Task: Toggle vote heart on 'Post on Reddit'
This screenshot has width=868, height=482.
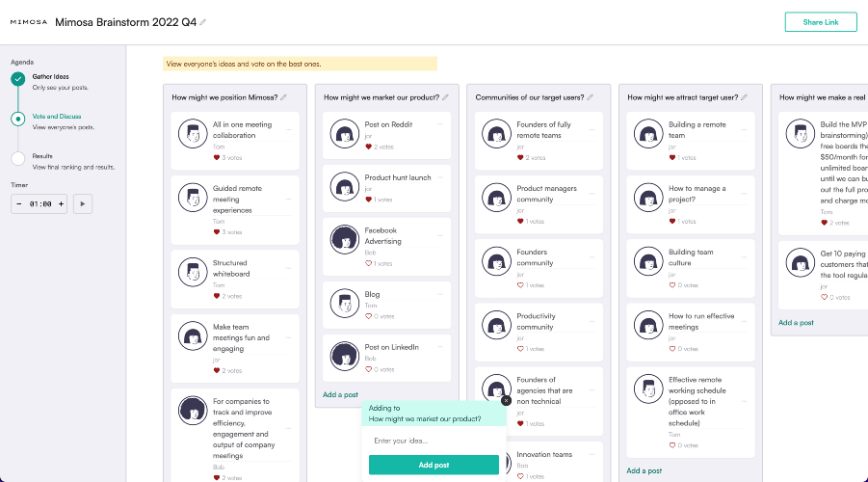Action: click(x=368, y=147)
